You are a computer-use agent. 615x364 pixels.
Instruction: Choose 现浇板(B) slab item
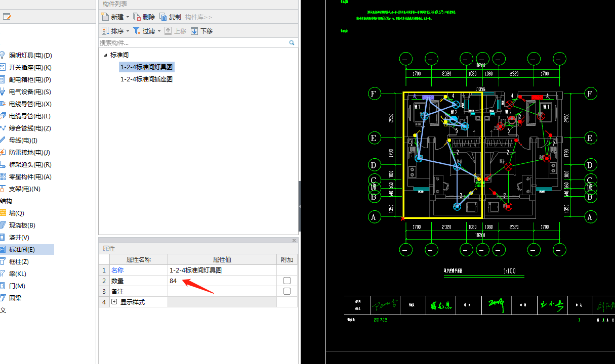pyautogui.click(x=22, y=225)
